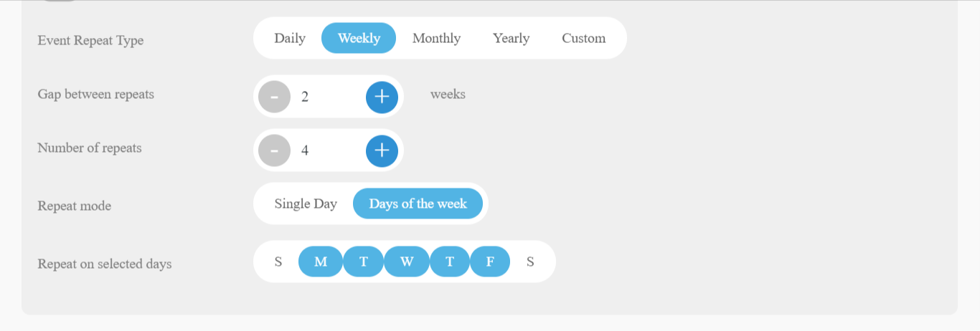
Task: Switch to Custom repeat type
Action: pos(583,38)
